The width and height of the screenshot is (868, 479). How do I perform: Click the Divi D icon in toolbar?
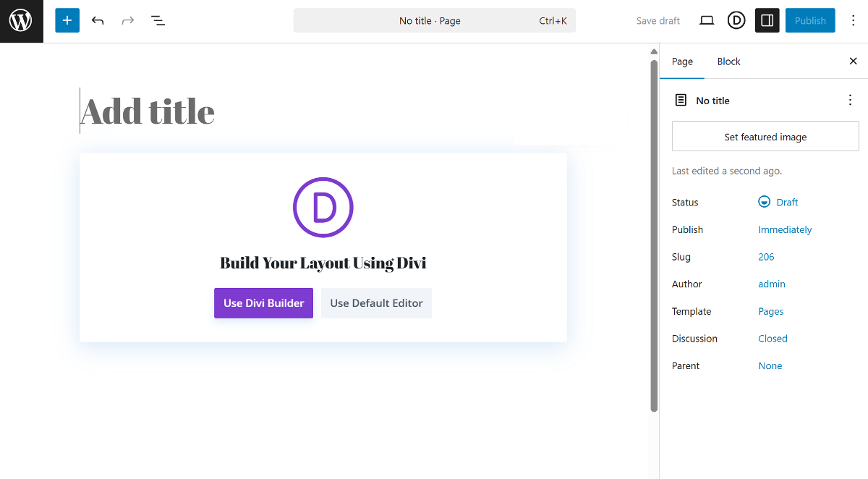[736, 21]
